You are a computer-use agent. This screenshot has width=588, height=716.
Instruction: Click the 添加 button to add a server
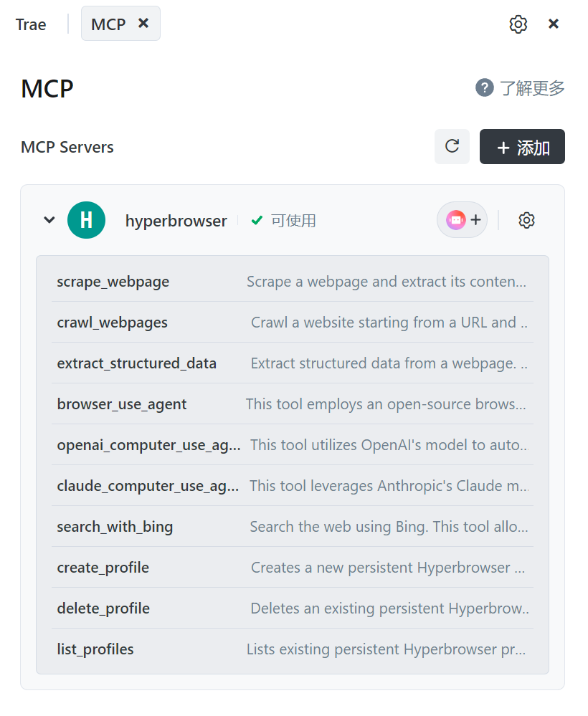522,146
